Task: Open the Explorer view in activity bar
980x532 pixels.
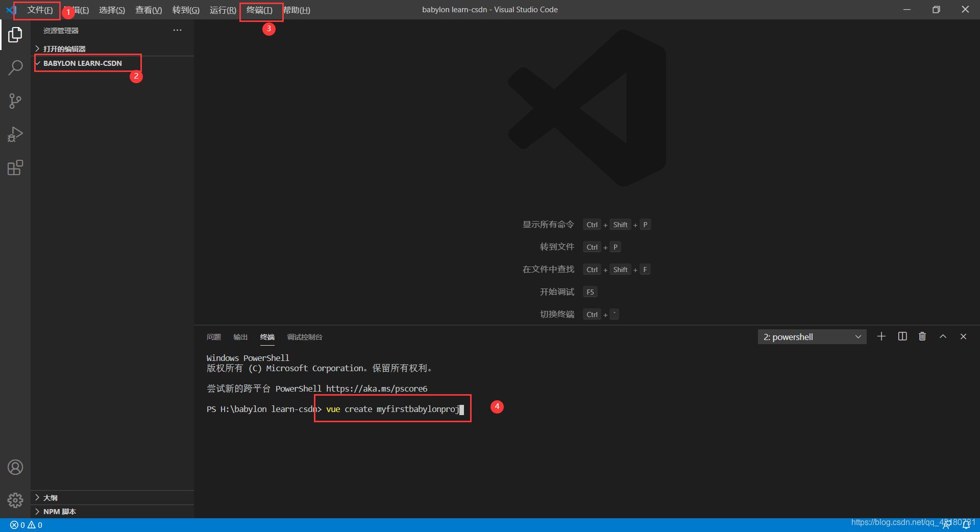Action: (15, 35)
